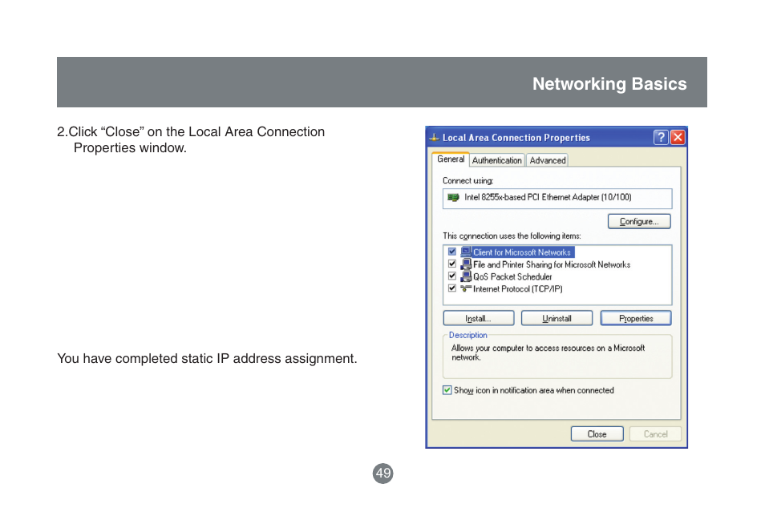
Task: Click the File and Printer Sharing icon
Action: point(466,264)
